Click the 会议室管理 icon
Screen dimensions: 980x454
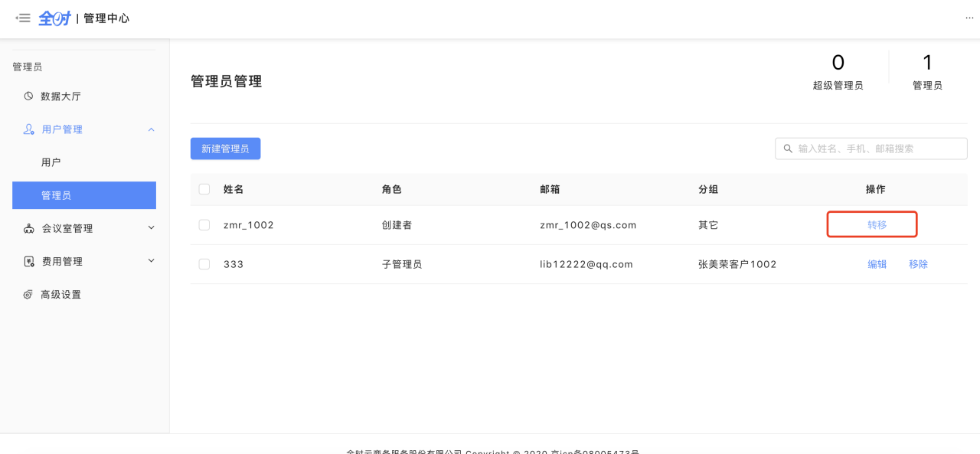pyautogui.click(x=29, y=228)
